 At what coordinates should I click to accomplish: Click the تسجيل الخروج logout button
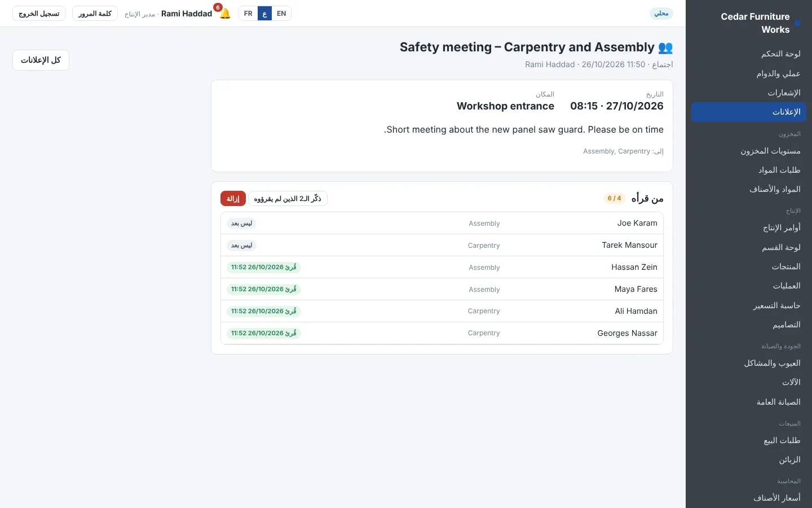(x=39, y=14)
